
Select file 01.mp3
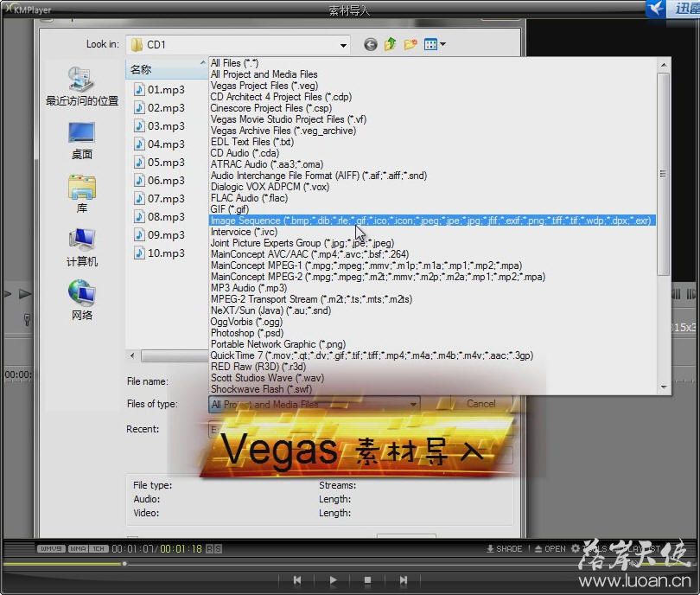coord(159,89)
